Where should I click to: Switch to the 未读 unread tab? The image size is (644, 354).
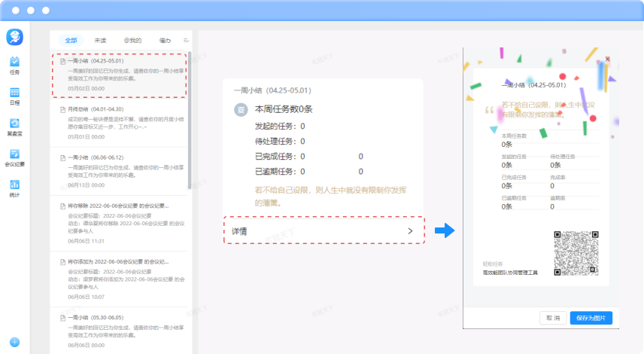(x=101, y=40)
